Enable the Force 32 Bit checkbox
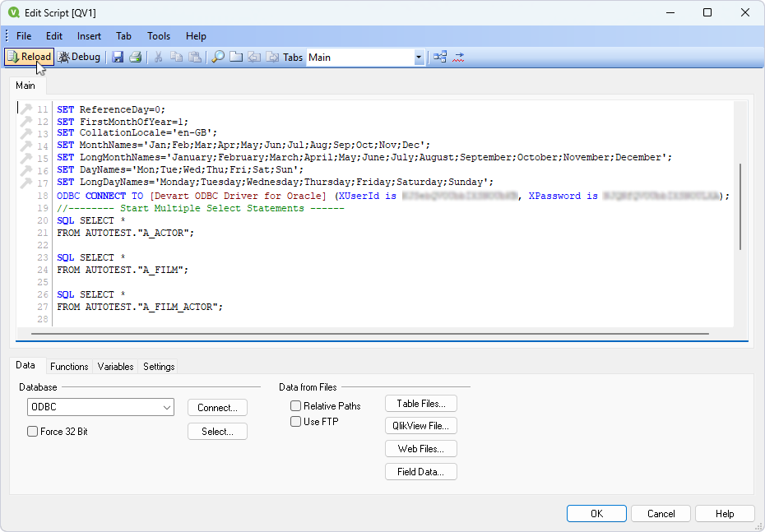The image size is (765, 532). point(33,431)
